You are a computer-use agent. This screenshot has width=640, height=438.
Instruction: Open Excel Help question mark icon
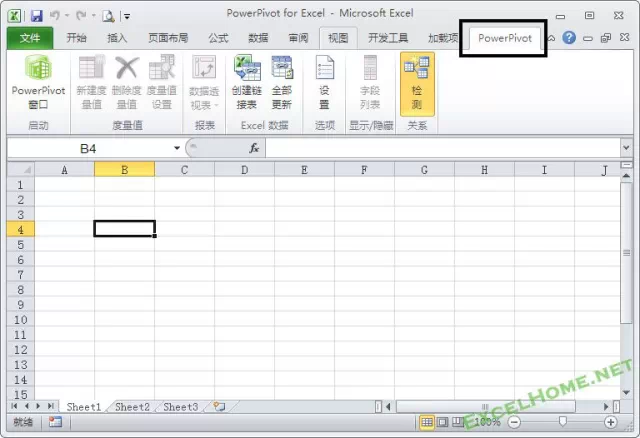tap(569, 38)
